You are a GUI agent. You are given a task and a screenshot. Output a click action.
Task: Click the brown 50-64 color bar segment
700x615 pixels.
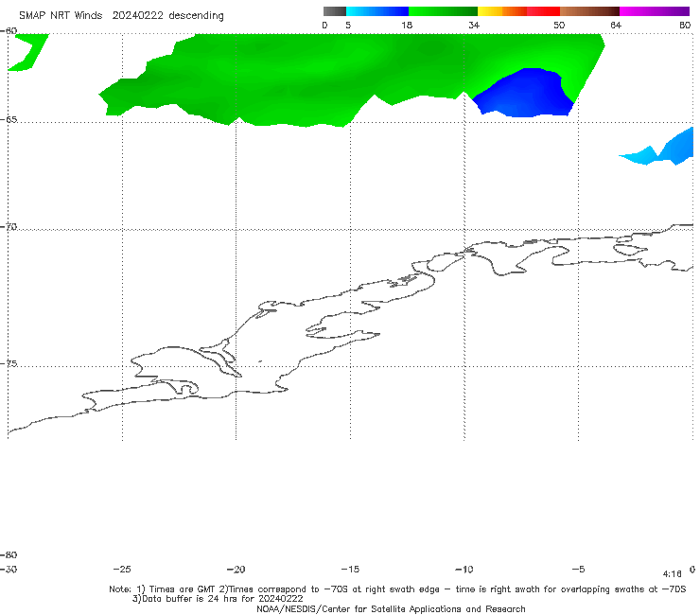[589, 11]
